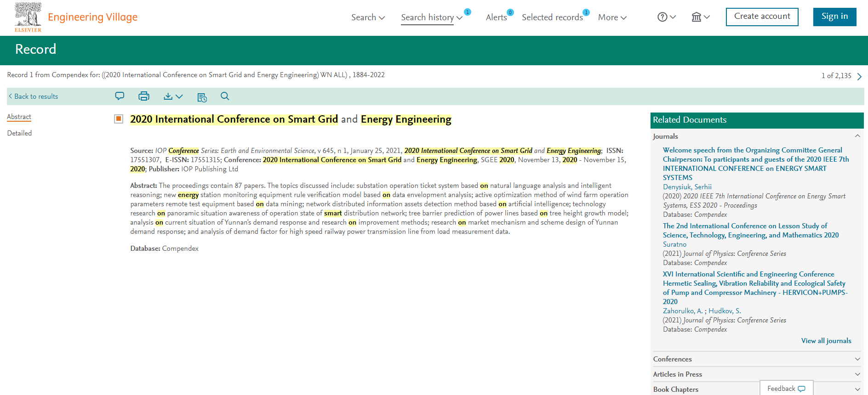Click the Feedback speech bubble icon

pyautogui.click(x=802, y=389)
